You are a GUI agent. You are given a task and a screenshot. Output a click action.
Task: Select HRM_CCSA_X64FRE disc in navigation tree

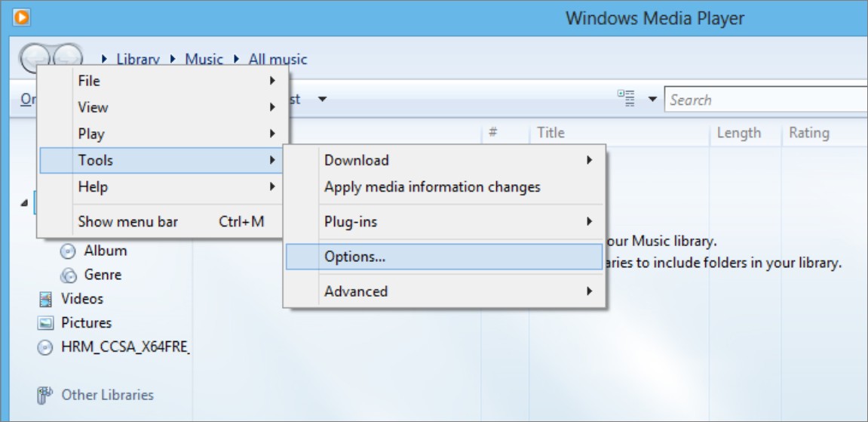(125, 348)
